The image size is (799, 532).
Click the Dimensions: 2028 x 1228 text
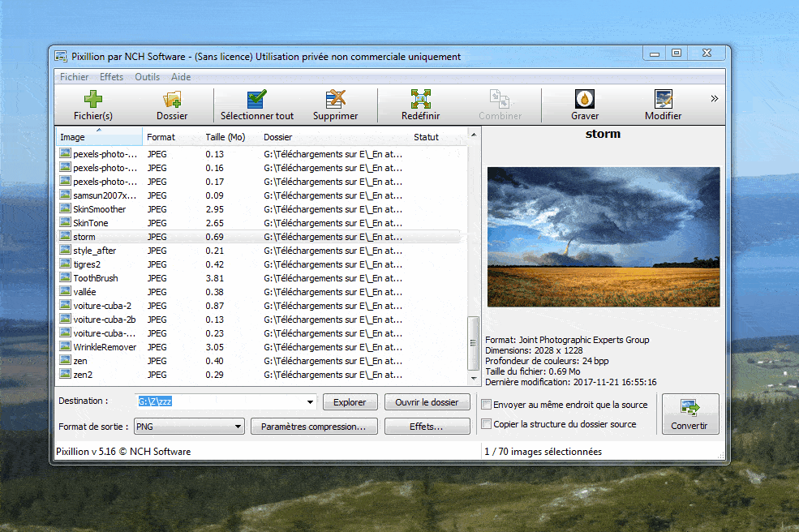[534, 350]
